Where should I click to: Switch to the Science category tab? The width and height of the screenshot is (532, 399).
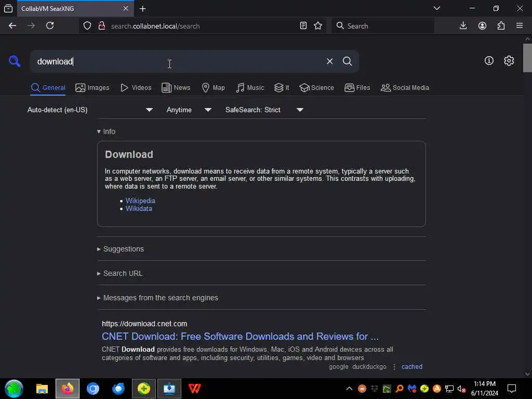[x=316, y=88]
